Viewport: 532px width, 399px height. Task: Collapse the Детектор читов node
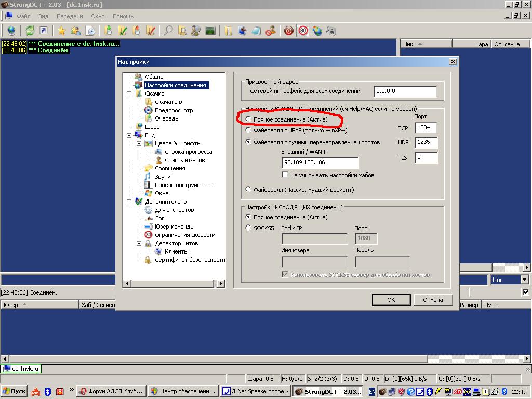(139, 243)
